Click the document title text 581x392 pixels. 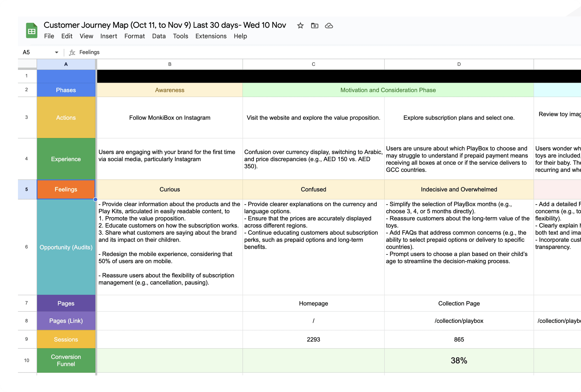coord(165,25)
